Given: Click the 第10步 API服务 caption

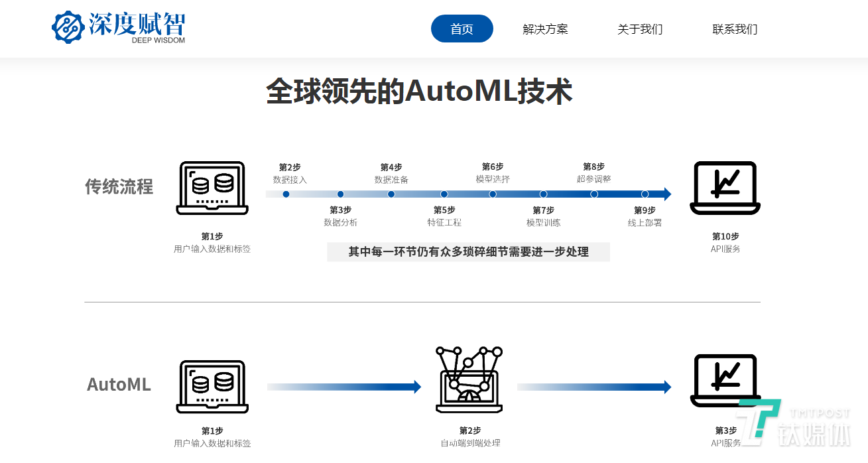Looking at the screenshot, I should click(x=725, y=243).
